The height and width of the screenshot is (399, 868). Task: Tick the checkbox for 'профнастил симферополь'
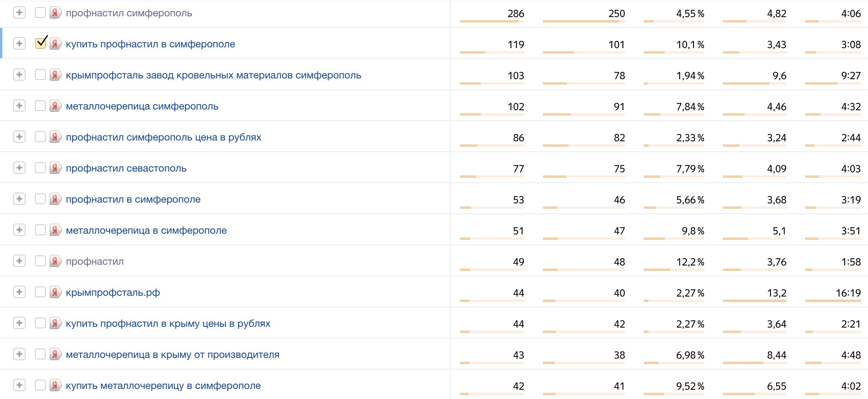[x=40, y=13]
